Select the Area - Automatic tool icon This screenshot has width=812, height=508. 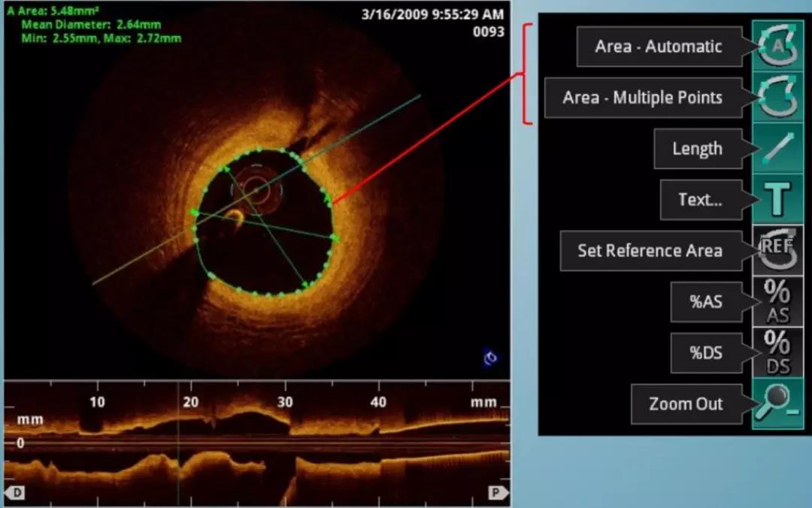click(777, 46)
